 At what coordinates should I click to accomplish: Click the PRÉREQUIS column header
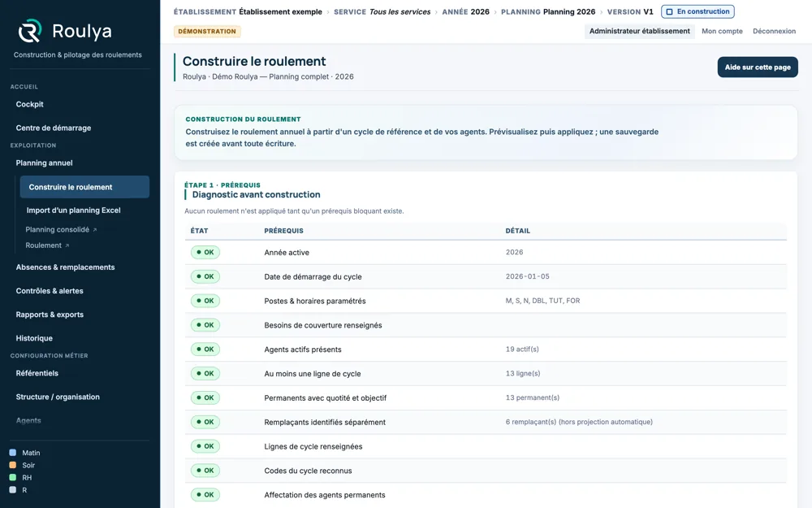(283, 231)
